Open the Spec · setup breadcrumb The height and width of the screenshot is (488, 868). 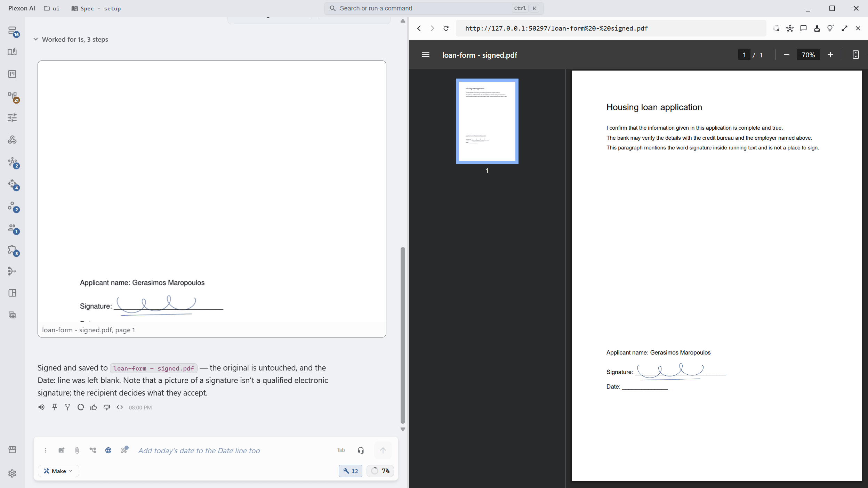tap(96, 8)
